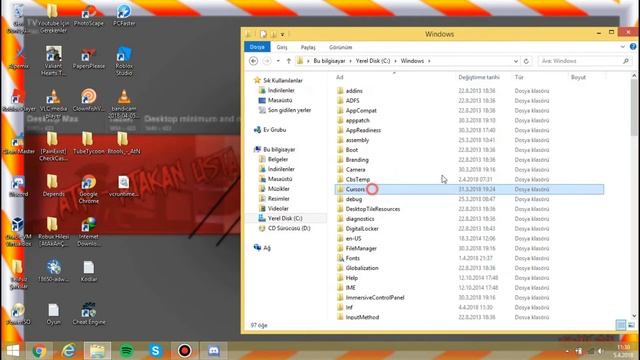Open Masaüstü under Sık Kullanılanlar
This screenshot has width=640, height=360.
tap(280, 100)
